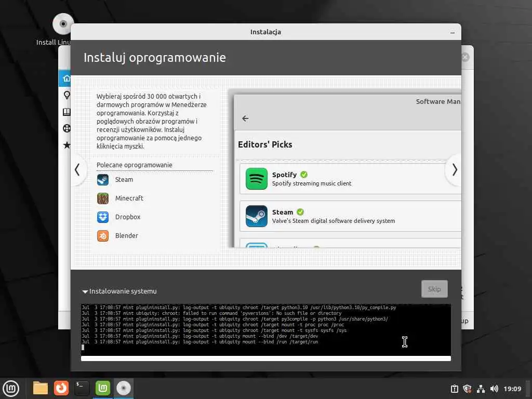This screenshot has height=399, width=532.
Task: Click Spotify verified green checkmark badge
Action: coord(304,175)
